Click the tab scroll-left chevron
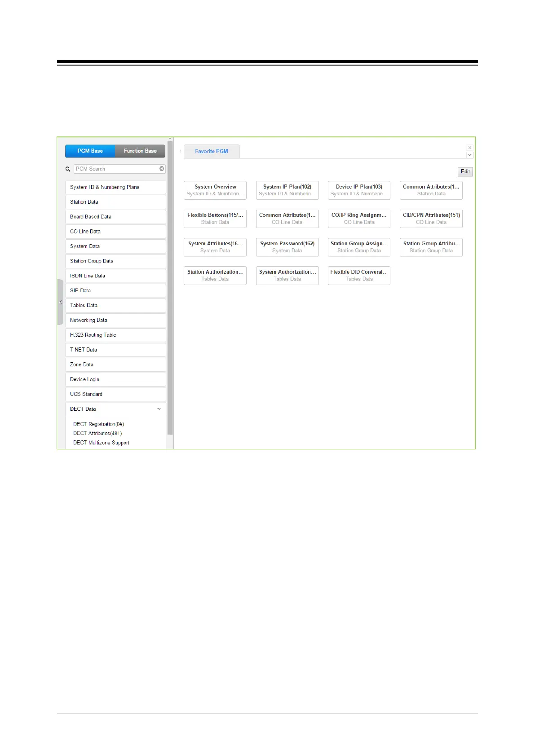The width and height of the screenshot is (535, 756). pos(181,151)
